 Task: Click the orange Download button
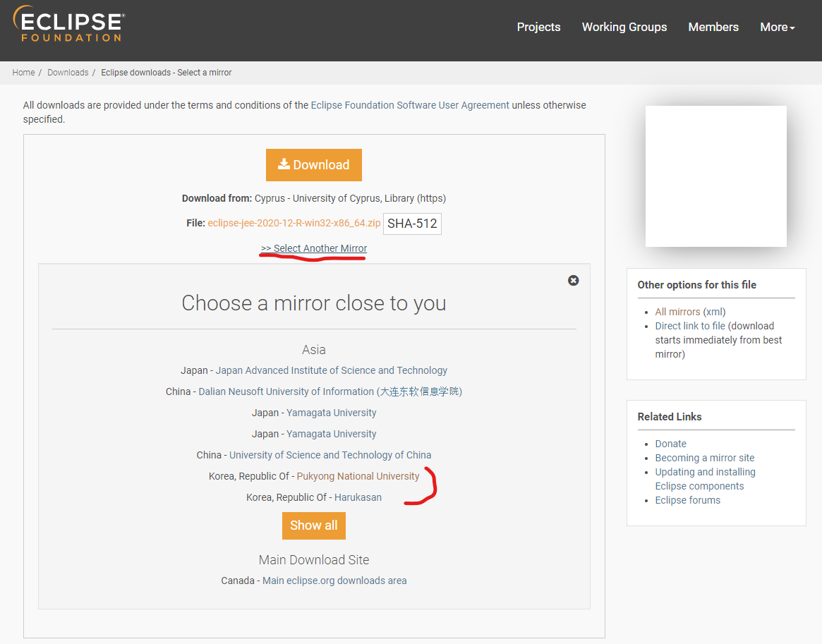[313, 165]
